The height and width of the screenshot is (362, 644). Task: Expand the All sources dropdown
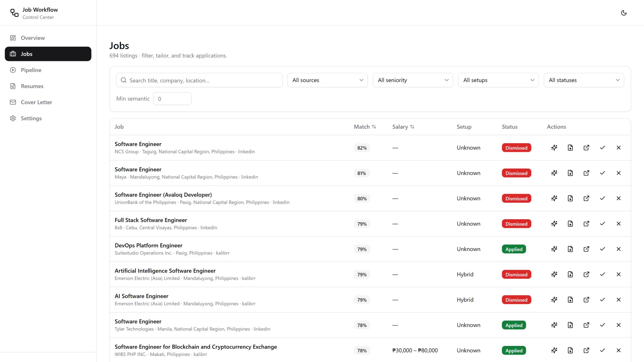(x=327, y=80)
